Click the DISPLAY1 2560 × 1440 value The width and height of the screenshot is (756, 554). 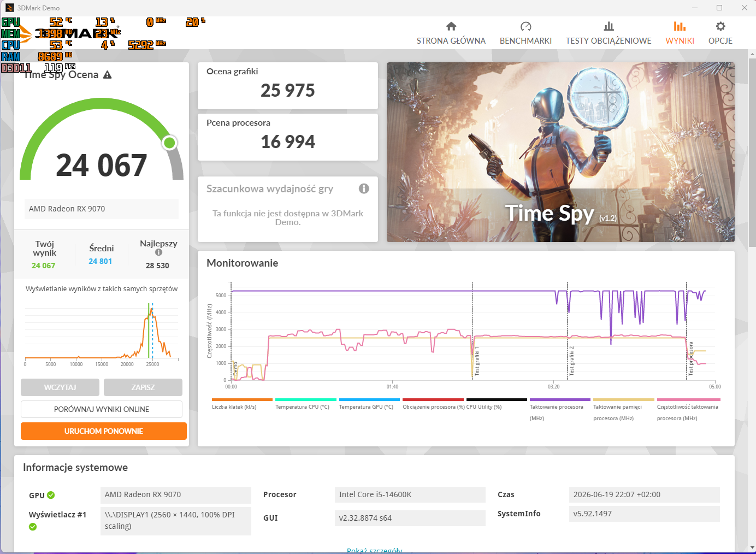(x=176, y=521)
